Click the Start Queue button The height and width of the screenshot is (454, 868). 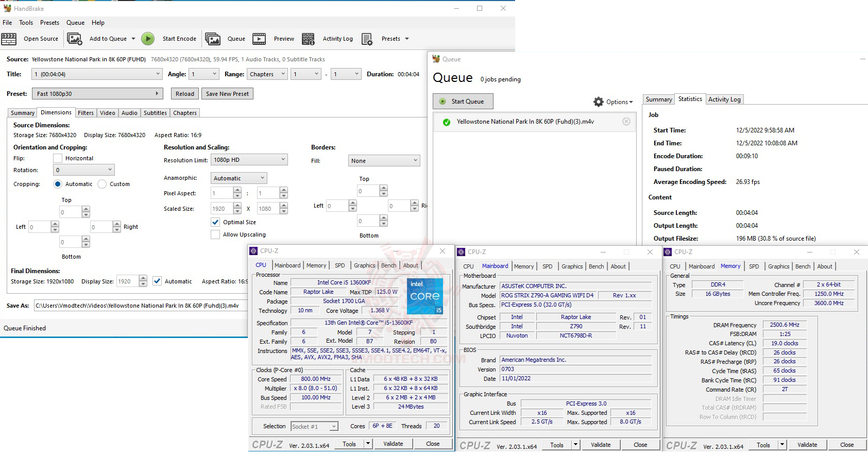[x=463, y=102]
